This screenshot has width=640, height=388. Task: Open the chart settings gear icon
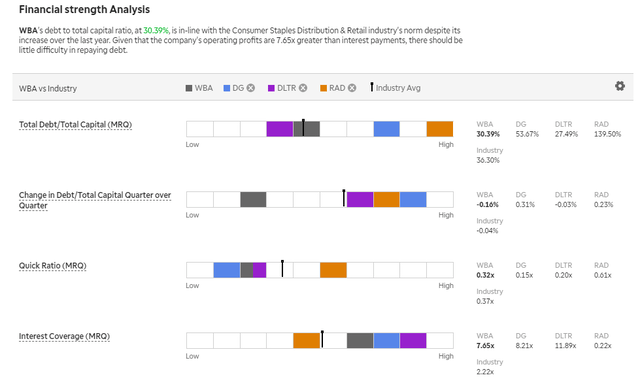620,86
